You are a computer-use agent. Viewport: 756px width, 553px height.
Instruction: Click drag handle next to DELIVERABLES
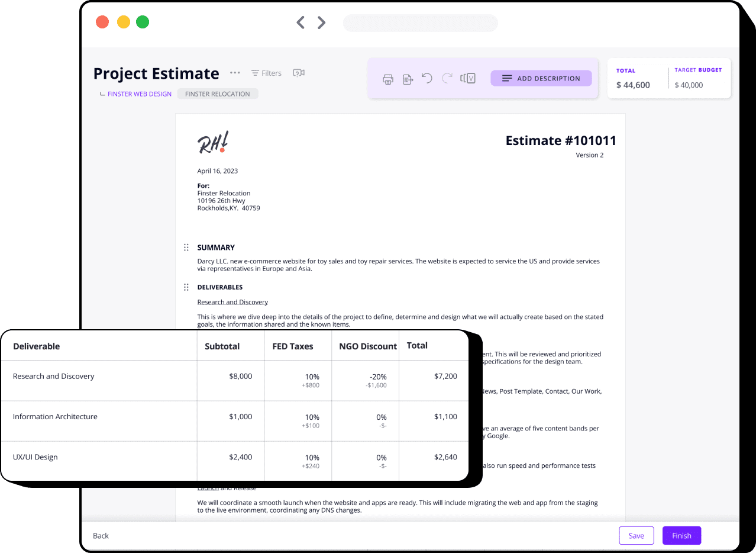(x=186, y=287)
